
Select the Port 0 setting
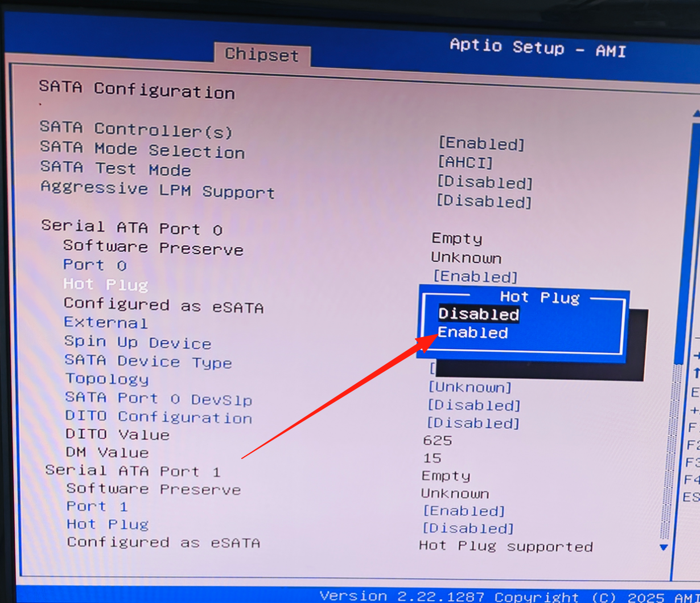[95, 265]
